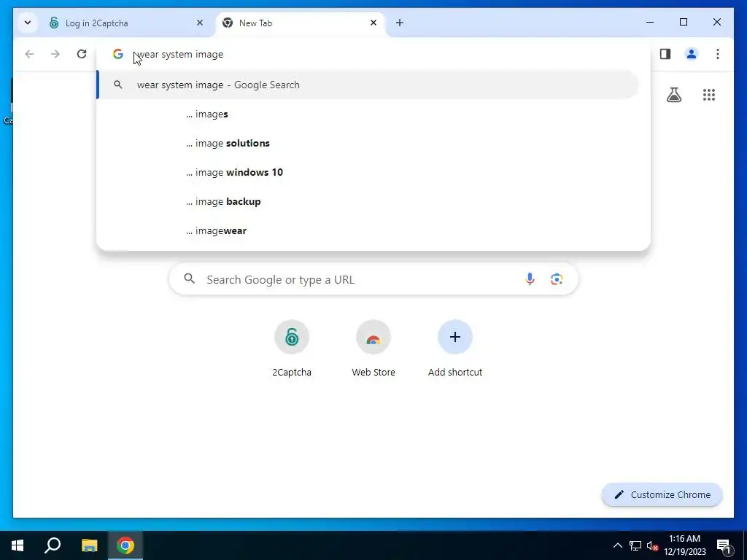Image resolution: width=747 pixels, height=560 pixels.
Task: Switch to the Log in 2Captcha tab
Action: click(126, 23)
